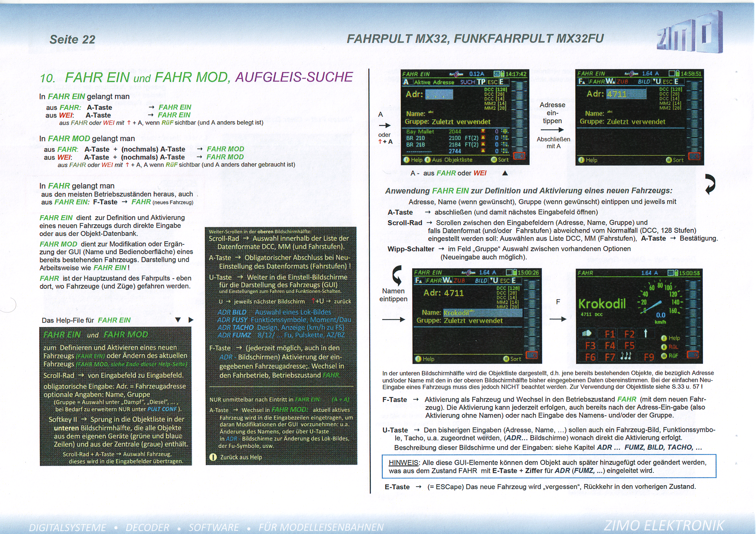756x534 pixels.
Task: Tap the musical notes sound function icon
Action: [626, 356]
